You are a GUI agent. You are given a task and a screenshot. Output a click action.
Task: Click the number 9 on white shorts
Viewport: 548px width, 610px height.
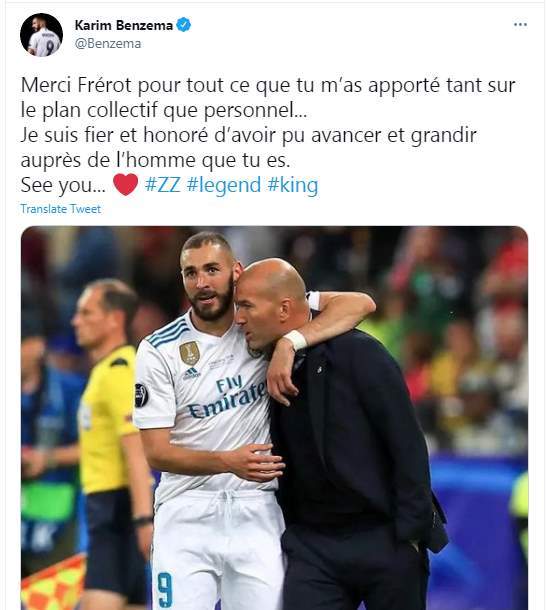165,590
